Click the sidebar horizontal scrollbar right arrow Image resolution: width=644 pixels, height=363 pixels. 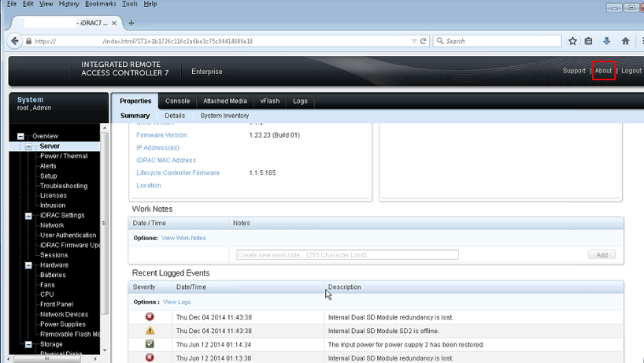(96, 359)
